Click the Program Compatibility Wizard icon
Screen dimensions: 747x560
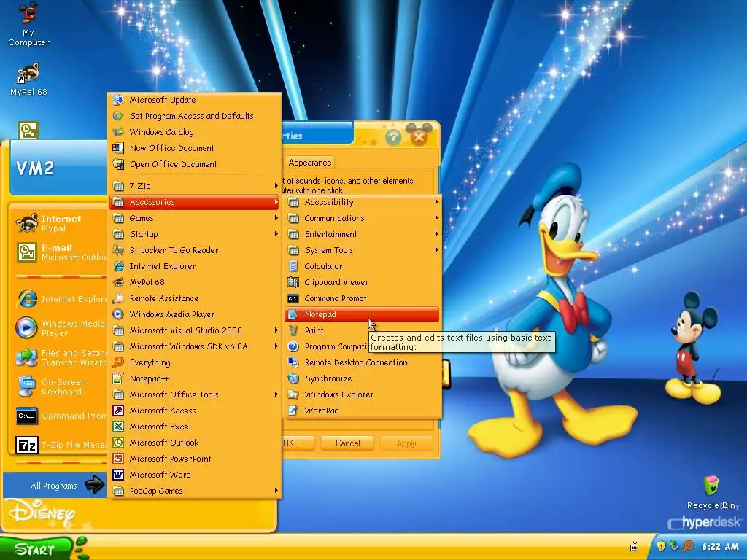click(293, 346)
